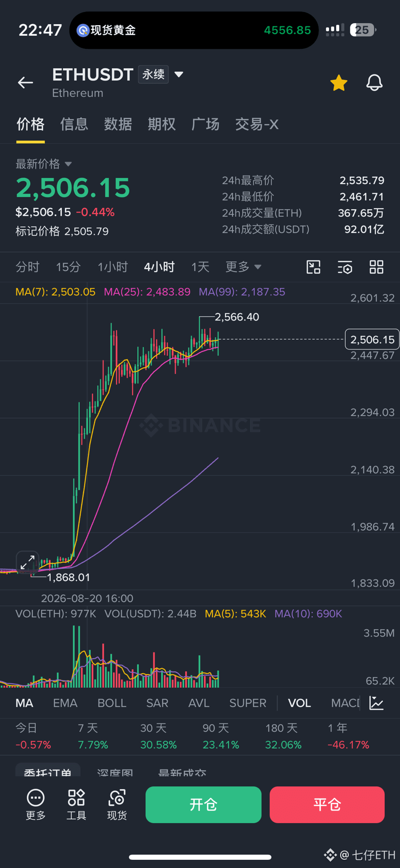400x868 pixels.
Task: Open price alert bell icon
Action: [374, 83]
